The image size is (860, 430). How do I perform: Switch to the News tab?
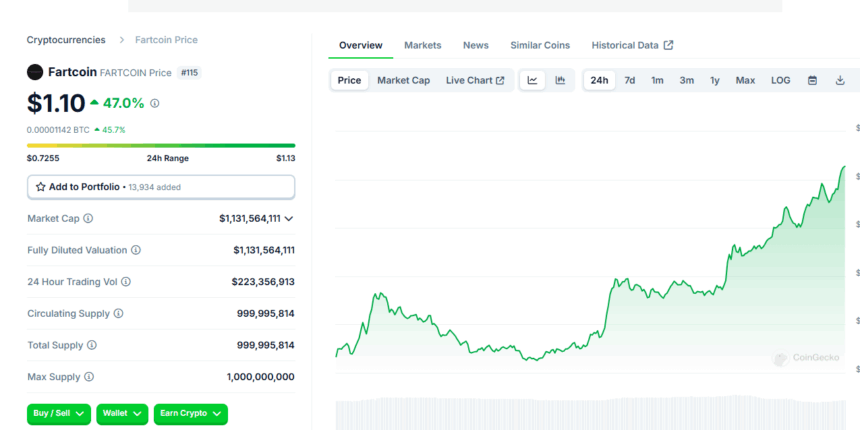476,45
